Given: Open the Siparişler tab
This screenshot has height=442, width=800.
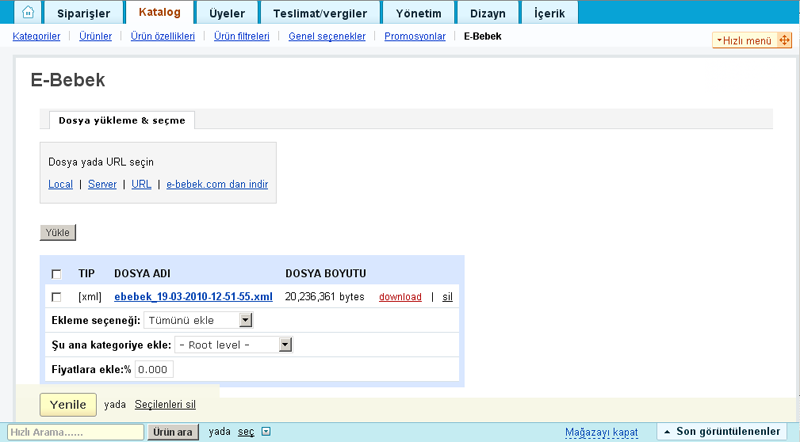Looking at the screenshot, I should tap(84, 13).
